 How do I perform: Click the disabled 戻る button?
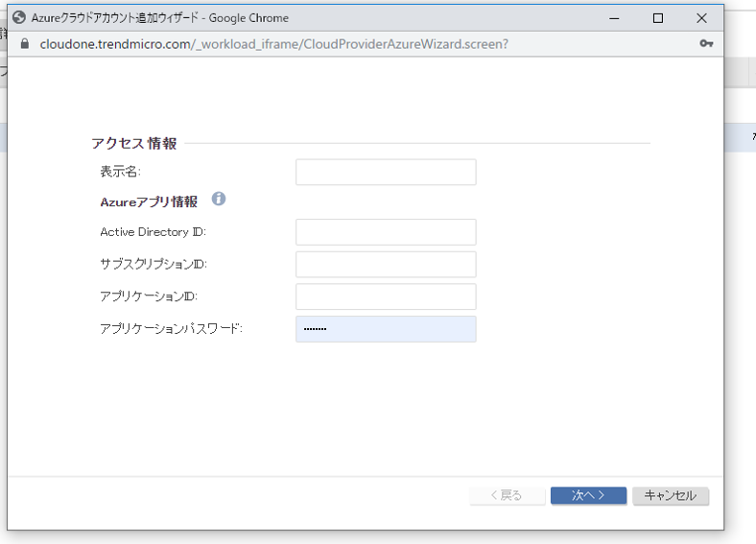[508, 495]
